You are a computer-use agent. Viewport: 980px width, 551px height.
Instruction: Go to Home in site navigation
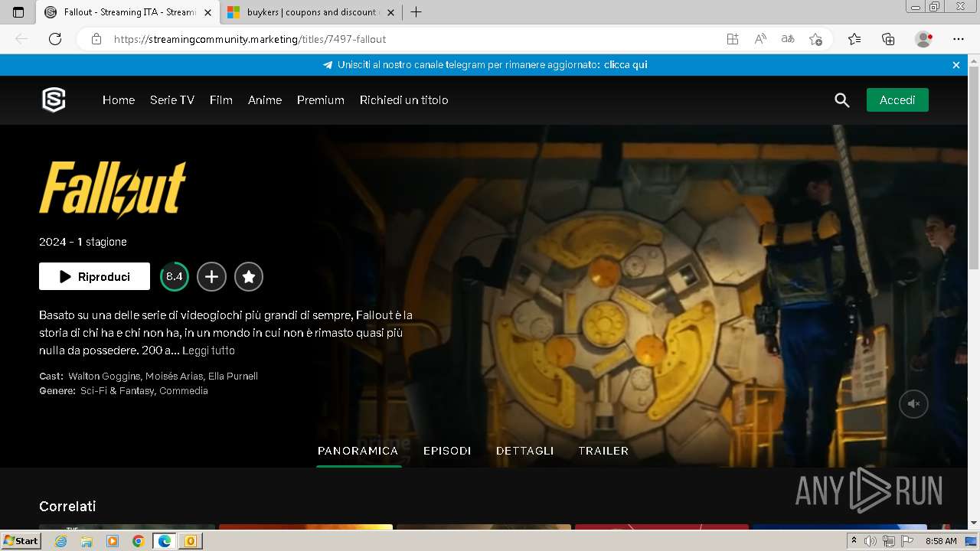pyautogui.click(x=119, y=100)
